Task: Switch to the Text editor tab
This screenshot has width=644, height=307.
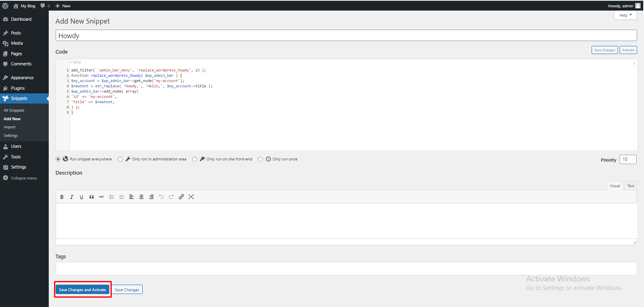Action: [631, 186]
